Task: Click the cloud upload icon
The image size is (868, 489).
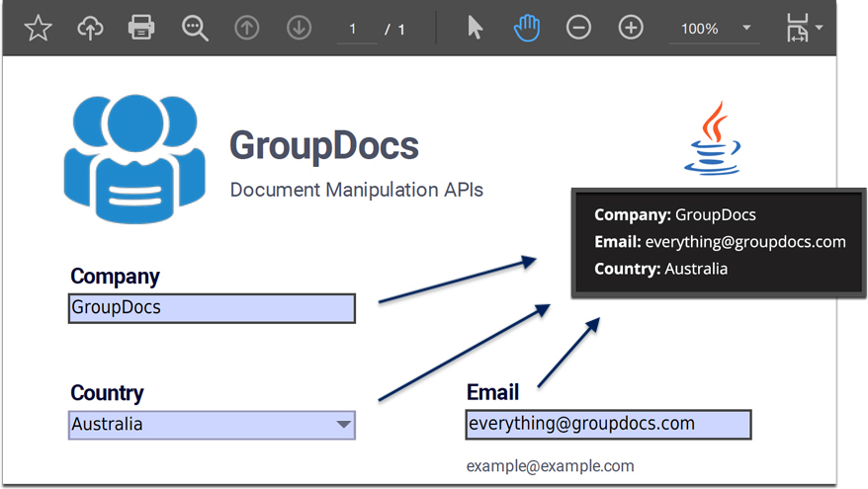Action: pos(90,29)
